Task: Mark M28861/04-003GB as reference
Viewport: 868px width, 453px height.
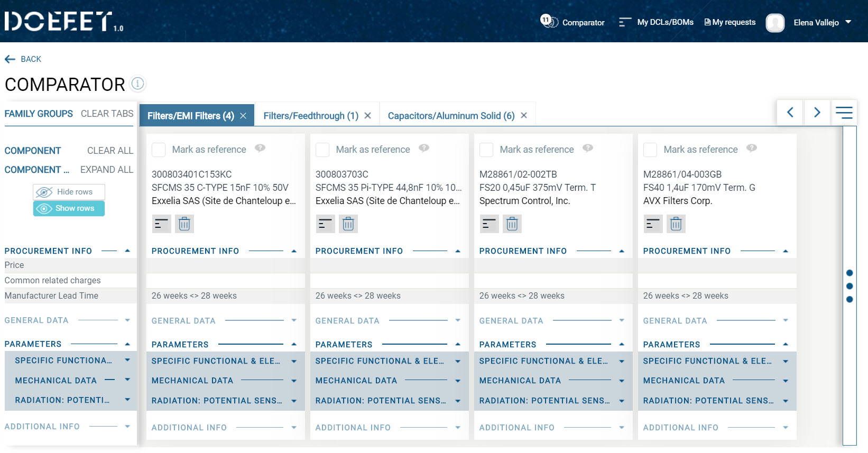Action: 650,150
